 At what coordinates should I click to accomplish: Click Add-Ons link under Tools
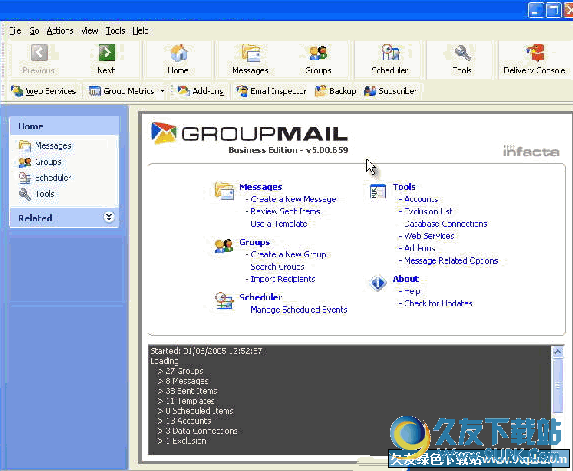click(x=420, y=248)
